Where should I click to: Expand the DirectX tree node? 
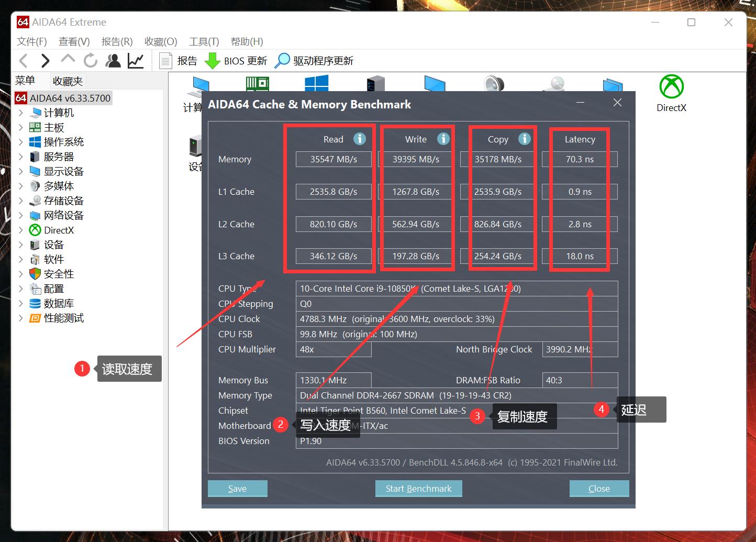pyautogui.click(x=21, y=229)
